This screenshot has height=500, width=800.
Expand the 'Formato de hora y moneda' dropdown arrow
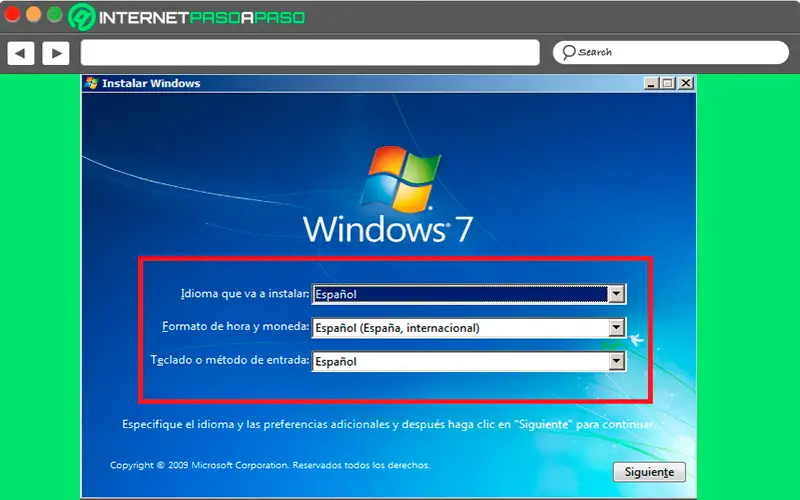[x=616, y=328]
